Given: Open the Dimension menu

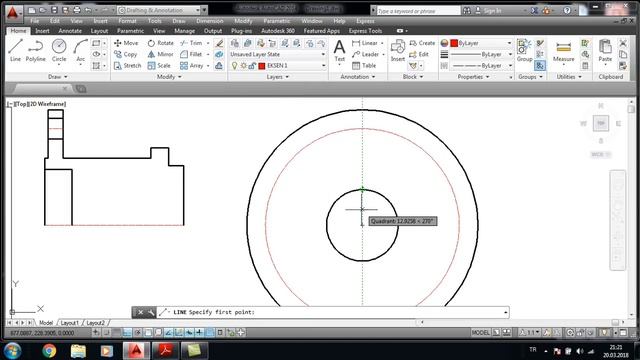Looking at the screenshot, I should coord(209,21).
